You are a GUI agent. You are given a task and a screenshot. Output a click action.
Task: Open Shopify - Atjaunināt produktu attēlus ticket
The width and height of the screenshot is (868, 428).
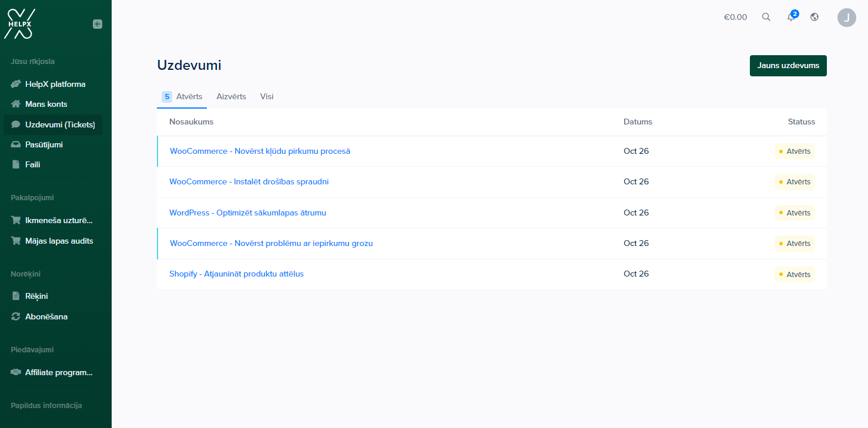click(236, 274)
